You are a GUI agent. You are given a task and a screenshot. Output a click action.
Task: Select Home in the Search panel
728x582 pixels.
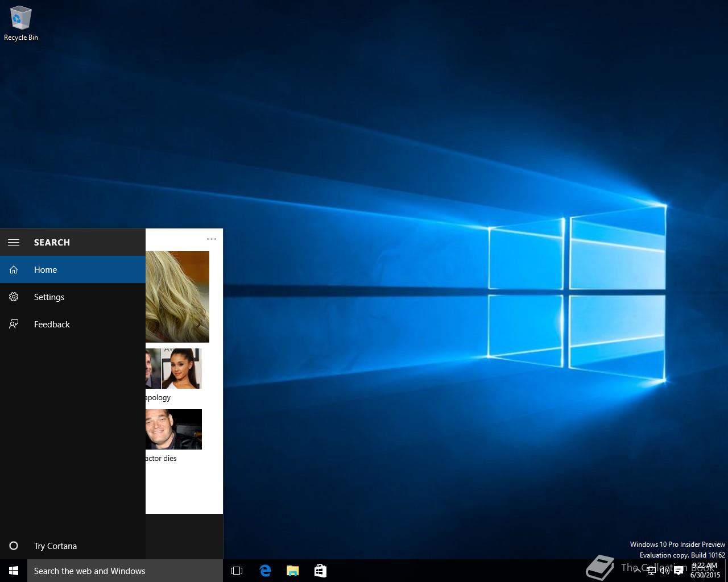(73, 269)
